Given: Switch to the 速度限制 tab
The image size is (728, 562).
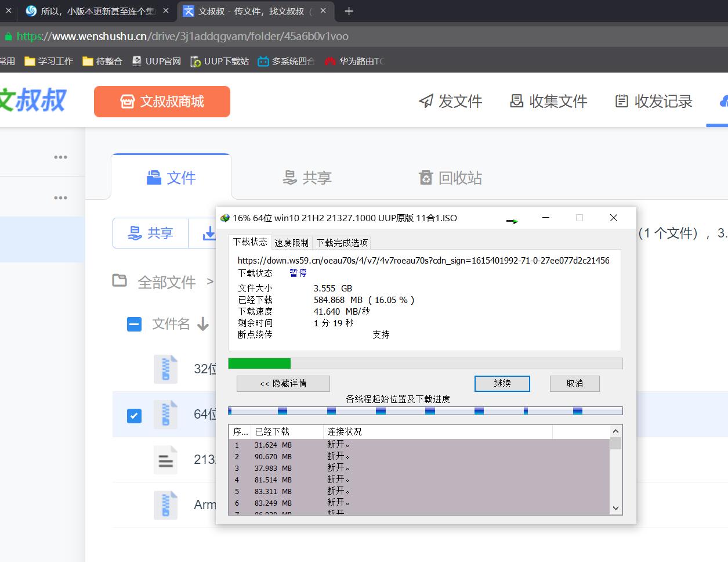Looking at the screenshot, I should (292, 242).
